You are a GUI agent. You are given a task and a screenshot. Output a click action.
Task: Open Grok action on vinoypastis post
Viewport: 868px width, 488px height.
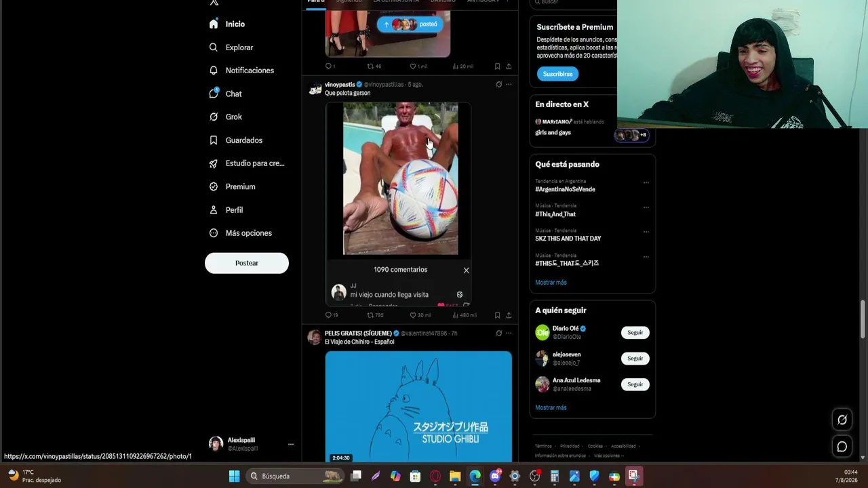(498, 85)
